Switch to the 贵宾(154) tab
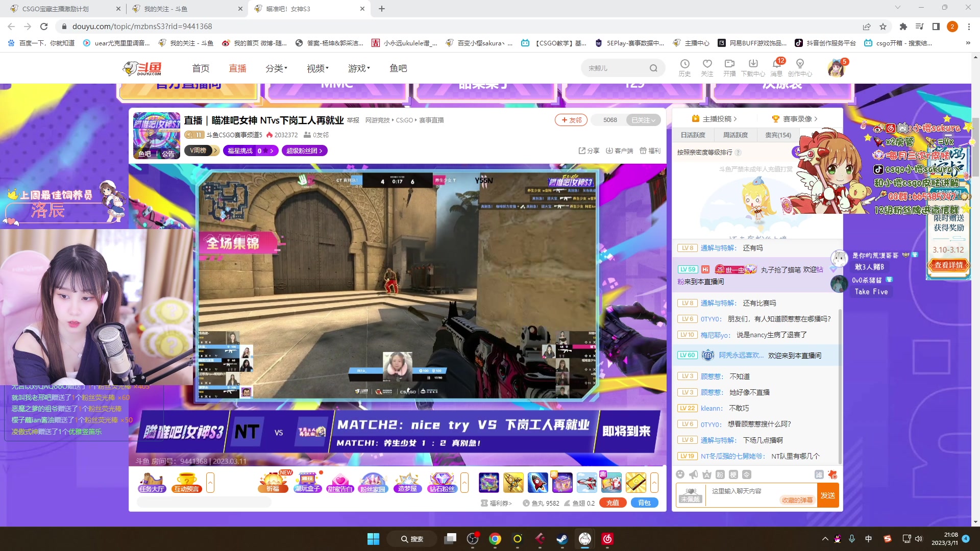The image size is (980, 551). point(778,135)
